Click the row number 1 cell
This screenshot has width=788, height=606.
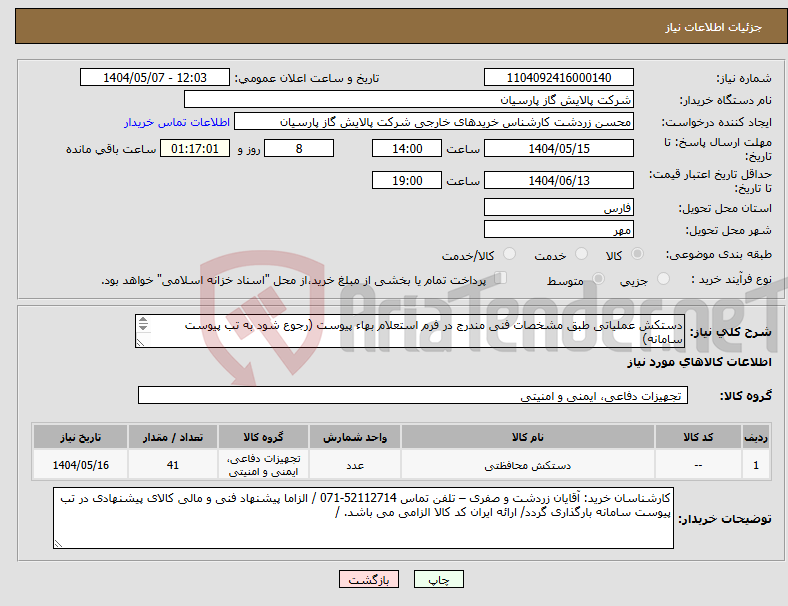click(x=756, y=465)
